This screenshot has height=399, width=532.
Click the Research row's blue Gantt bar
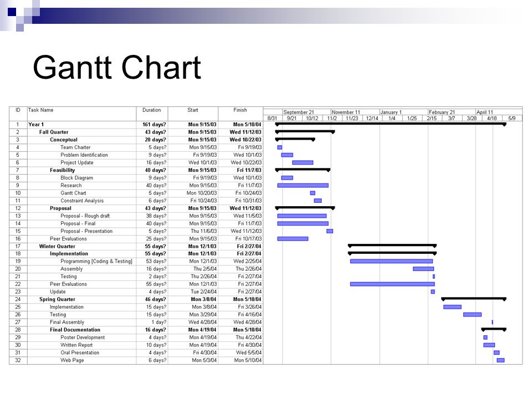(303, 186)
